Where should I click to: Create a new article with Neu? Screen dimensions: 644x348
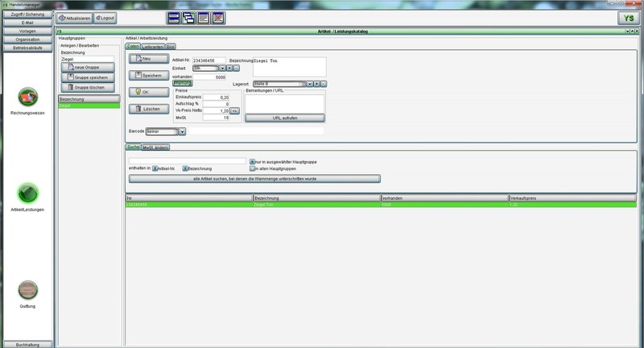149,59
